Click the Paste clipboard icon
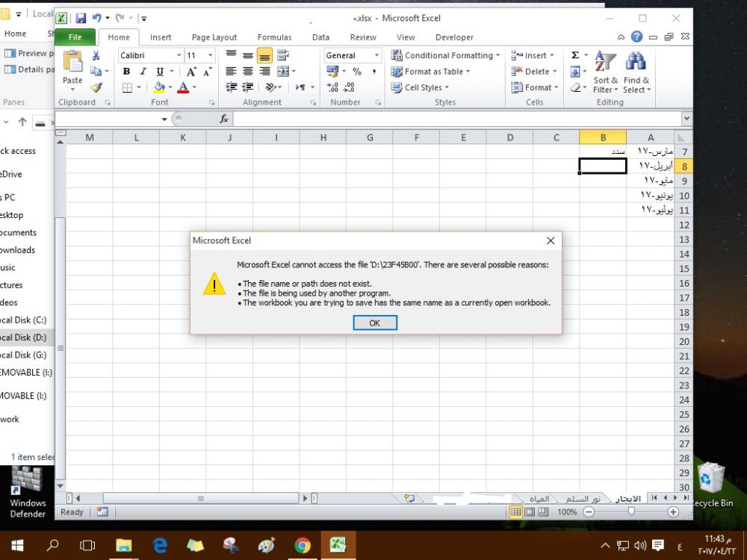This screenshot has width=747, height=560. point(72,62)
